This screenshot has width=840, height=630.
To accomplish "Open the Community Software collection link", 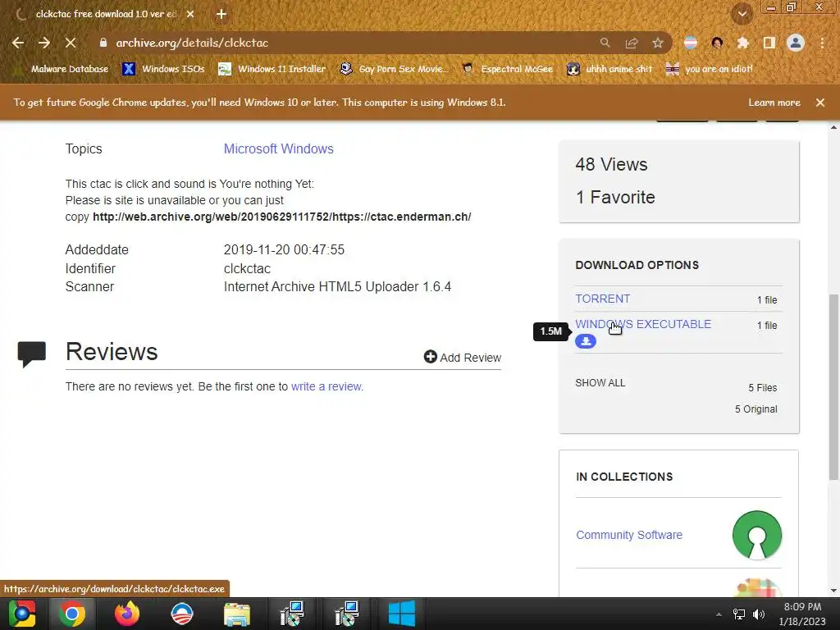I will click(629, 535).
